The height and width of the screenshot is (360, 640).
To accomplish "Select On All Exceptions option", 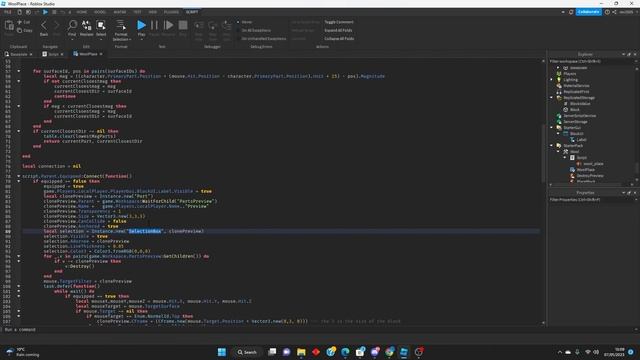I will [x=254, y=30].
